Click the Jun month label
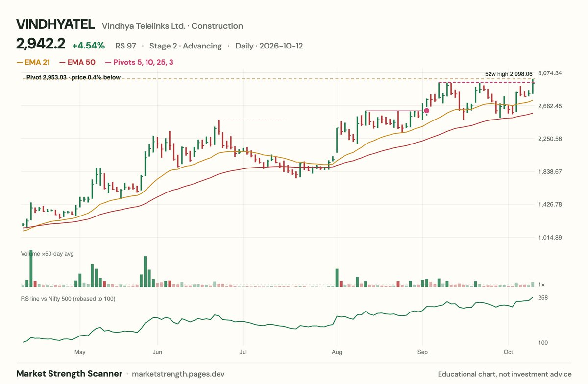Screen dimensions: 588x384 [157, 352]
